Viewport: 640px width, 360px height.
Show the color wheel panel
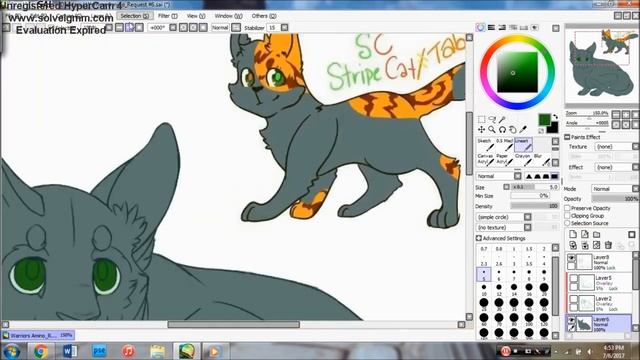pos(481,27)
